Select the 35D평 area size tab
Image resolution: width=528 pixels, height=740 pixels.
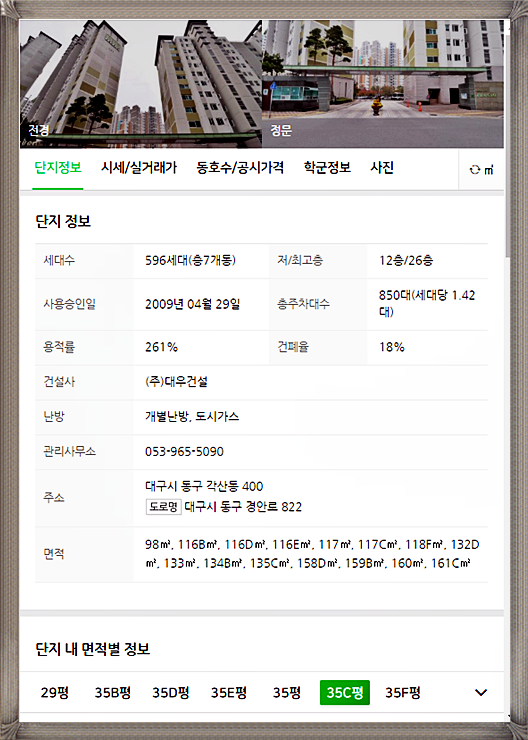[170, 693]
